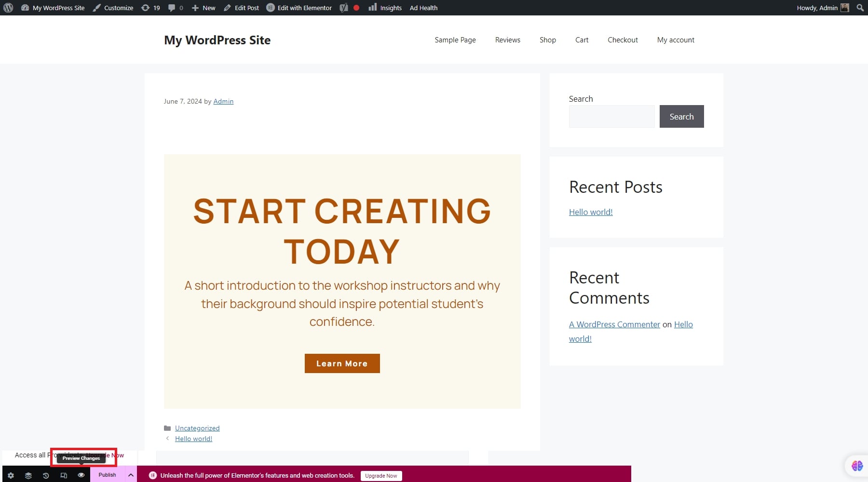868x482 pixels.
Task: Open the Howdy, Admin account menu
Action: click(x=822, y=8)
